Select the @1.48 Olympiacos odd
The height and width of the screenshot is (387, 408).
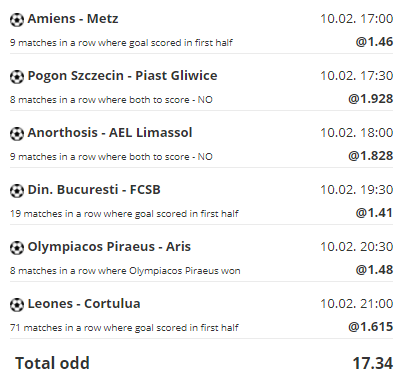(374, 270)
